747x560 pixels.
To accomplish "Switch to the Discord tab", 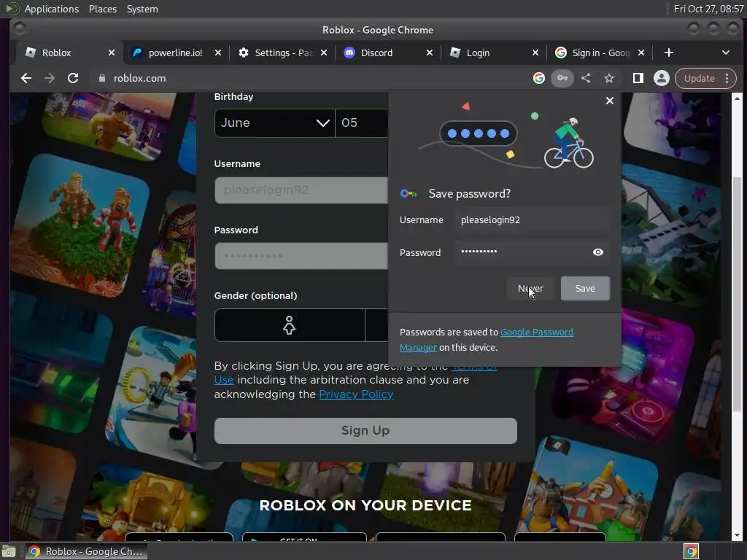I will (376, 52).
